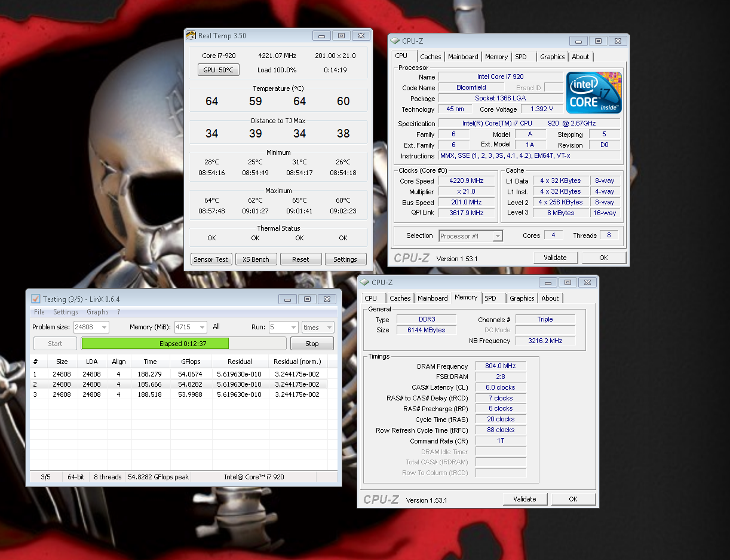Click the Start button in LinX
Screen dimensions: 730x560
click(x=55, y=344)
